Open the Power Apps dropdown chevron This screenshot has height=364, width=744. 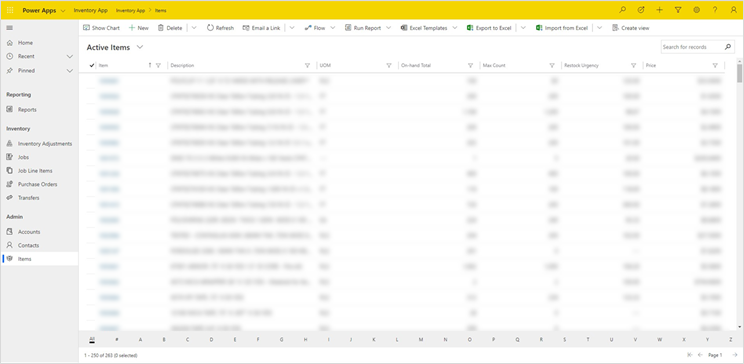pyautogui.click(x=63, y=10)
